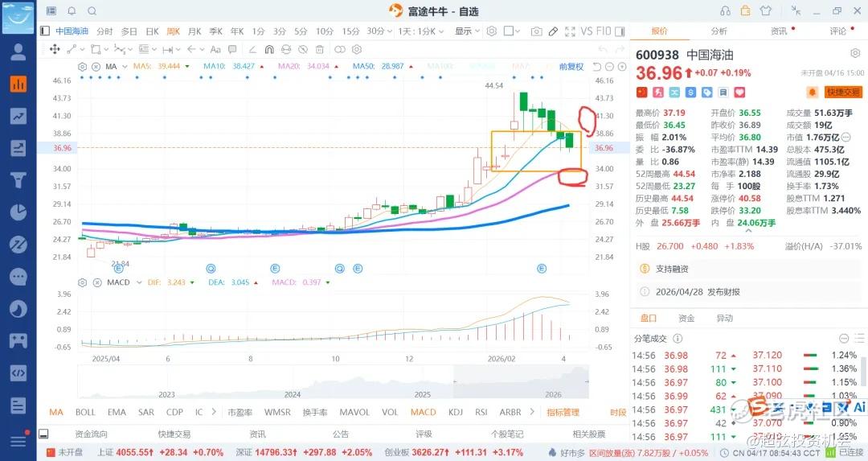
Task: Zoom out chart with minus circle
Action: coord(609,67)
